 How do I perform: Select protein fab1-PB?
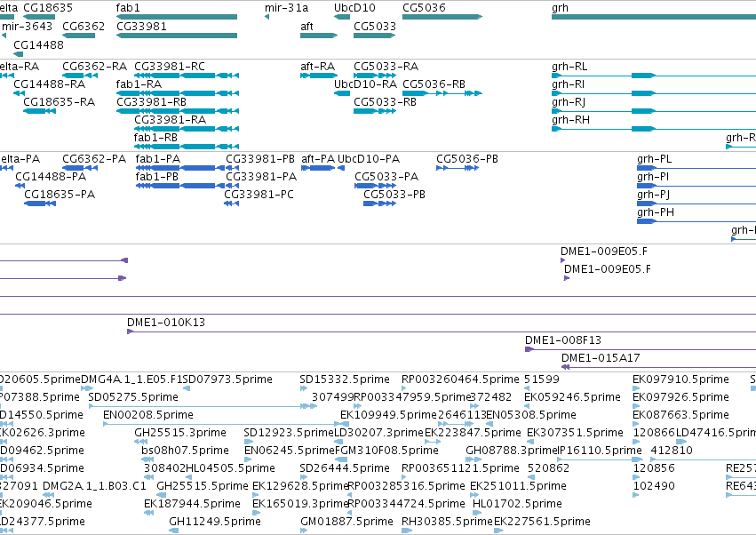[180, 186]
